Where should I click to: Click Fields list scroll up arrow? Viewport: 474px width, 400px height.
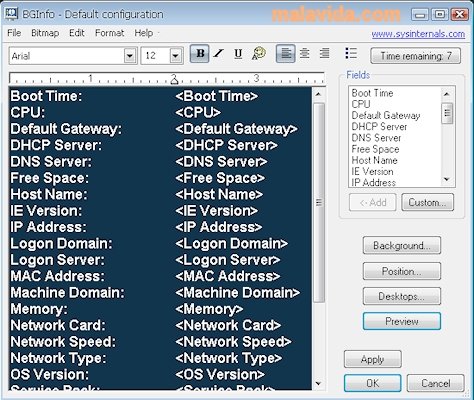click(x=447, y=94)
